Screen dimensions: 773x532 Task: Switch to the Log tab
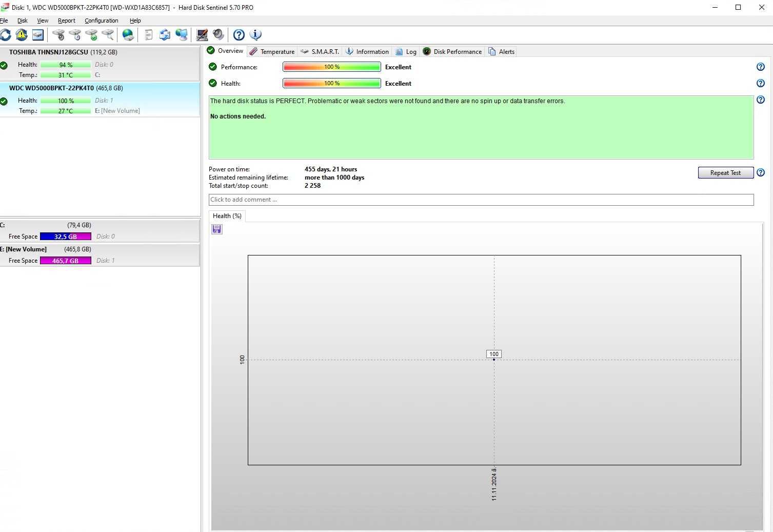406,51
